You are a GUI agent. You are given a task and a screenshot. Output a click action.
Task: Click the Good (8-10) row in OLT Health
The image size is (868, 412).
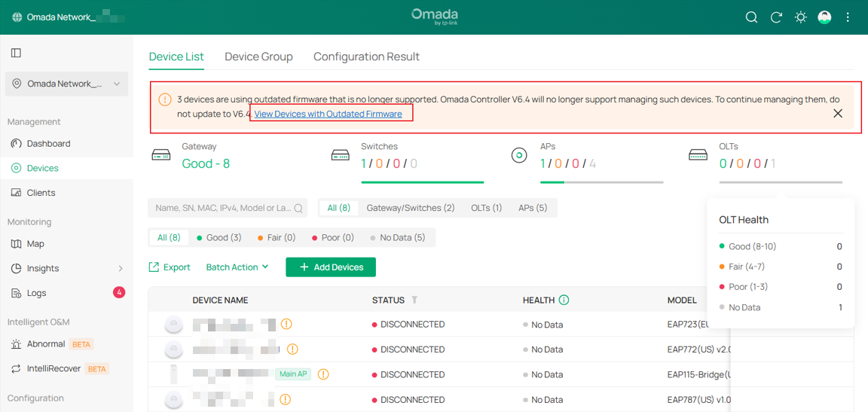tap(781, 246)
